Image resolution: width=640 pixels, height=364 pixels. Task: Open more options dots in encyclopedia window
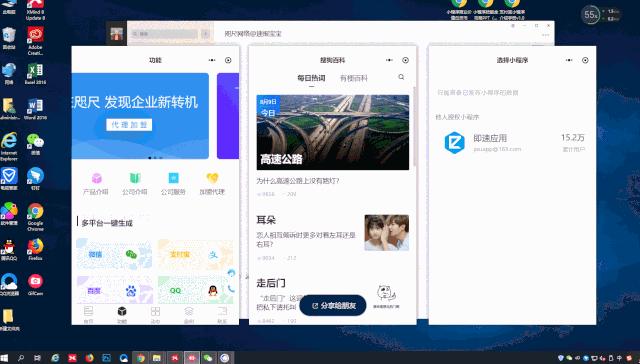(x=389, y=60)
